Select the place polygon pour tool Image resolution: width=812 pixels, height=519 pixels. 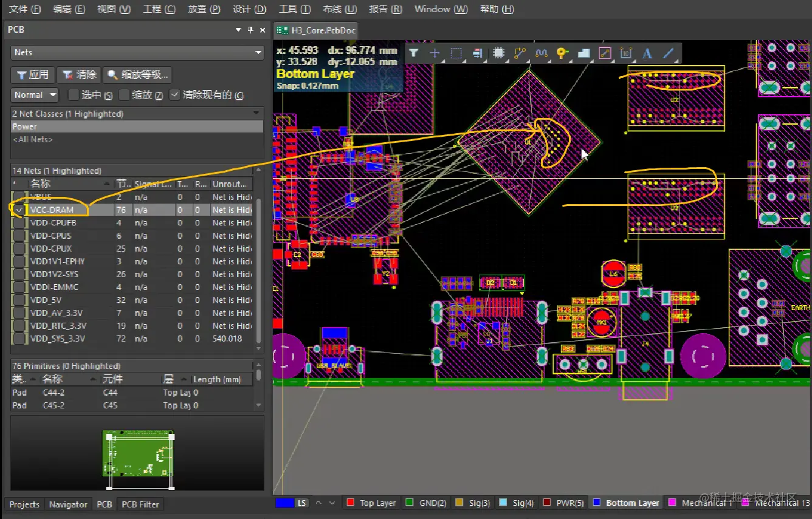pyautogui.click(x=583, y=53)
